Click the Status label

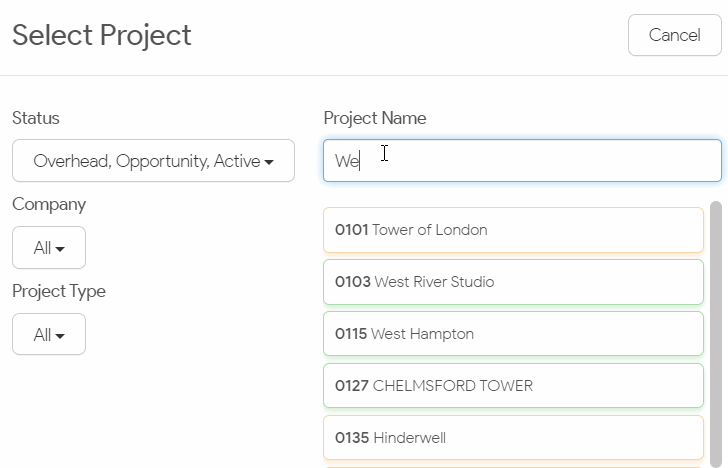pos(36,118)
